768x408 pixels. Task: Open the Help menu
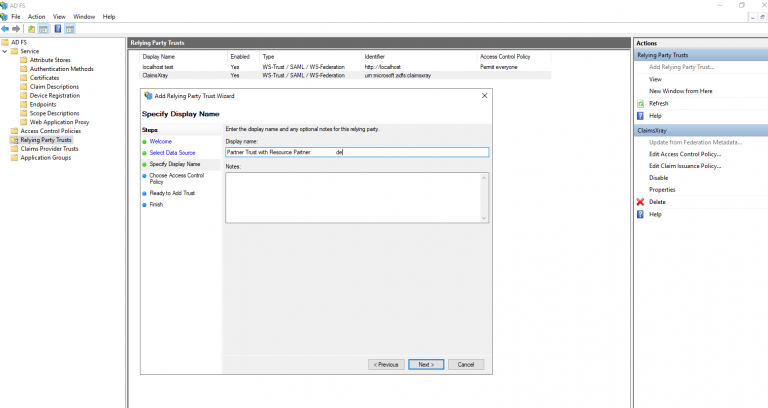pyautogui.click(x=109, y=17)
